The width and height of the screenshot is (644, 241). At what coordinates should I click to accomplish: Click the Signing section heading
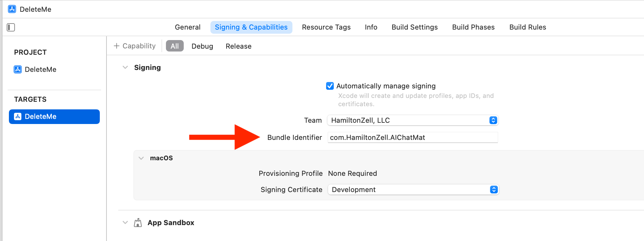pos(147,67)
